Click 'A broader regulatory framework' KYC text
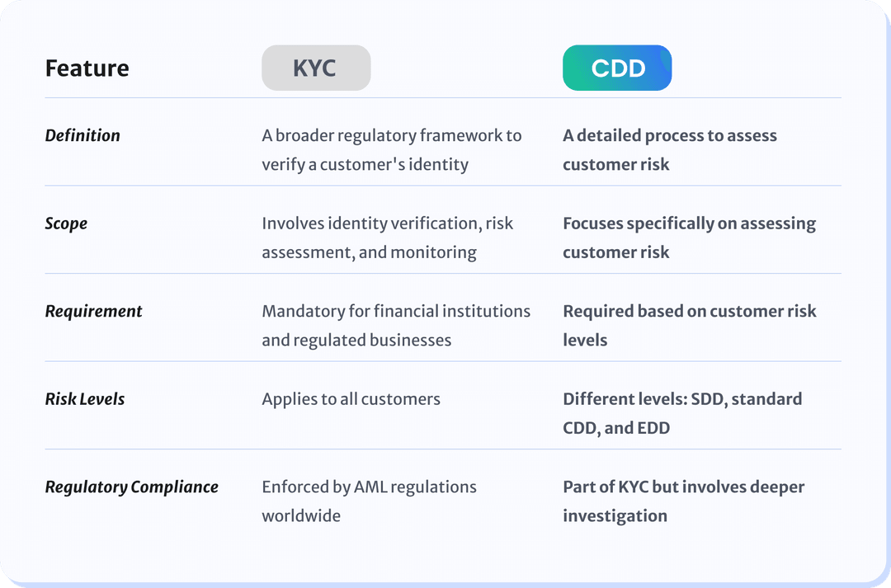The image size is (891, 588). click(x=392, y=150)
